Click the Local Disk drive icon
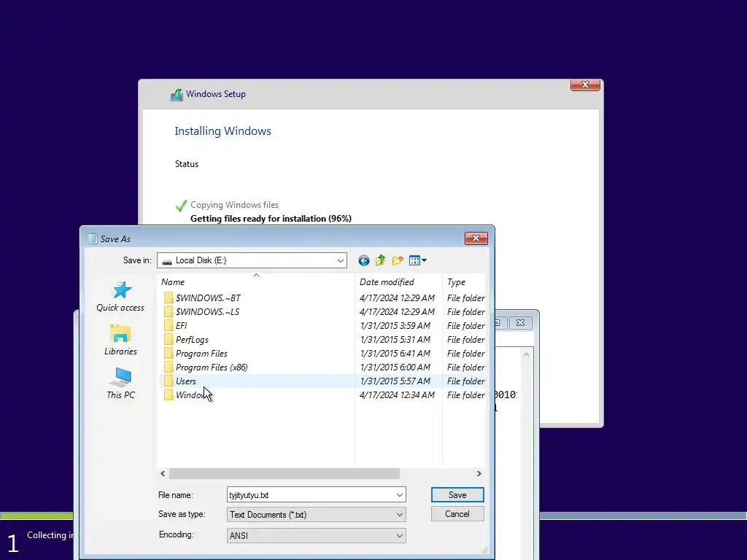 (x=167, y=261)
